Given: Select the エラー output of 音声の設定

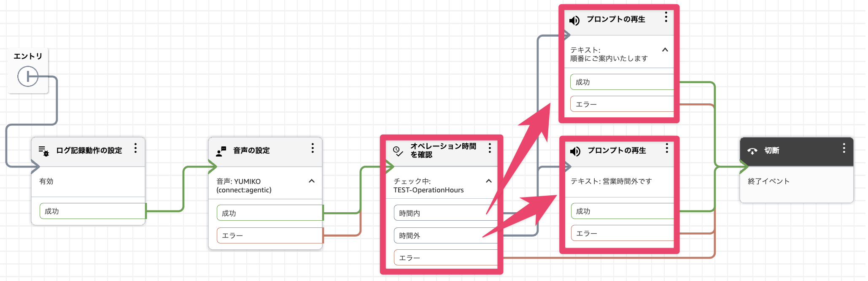Looking at the screenshot, I should [270, 235].
